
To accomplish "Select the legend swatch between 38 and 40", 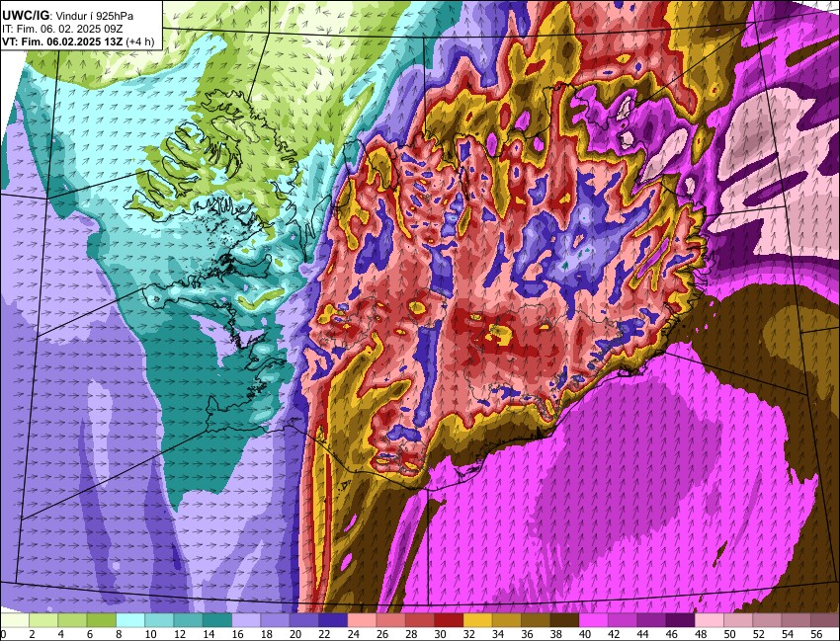I will [x=564, y=620].
